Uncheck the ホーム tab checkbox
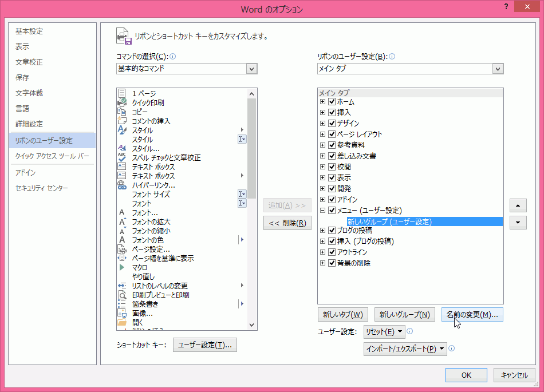The image size is (544, 392). 332,101
